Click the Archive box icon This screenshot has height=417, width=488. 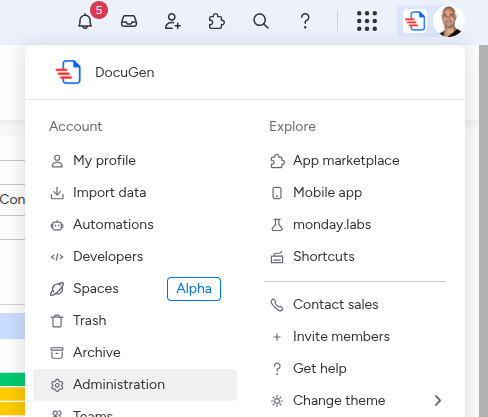pyautogui.click(x=57, y=353)
